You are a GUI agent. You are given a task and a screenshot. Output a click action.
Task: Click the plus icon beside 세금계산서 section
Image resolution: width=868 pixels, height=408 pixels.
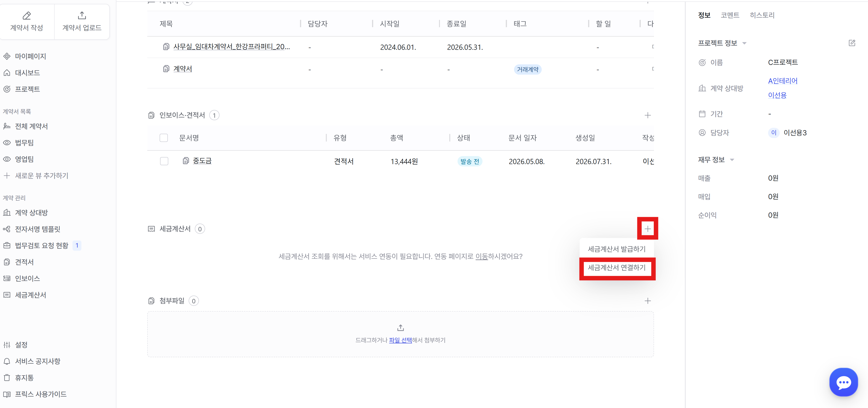pyautogui.click(x=647, y=229)
